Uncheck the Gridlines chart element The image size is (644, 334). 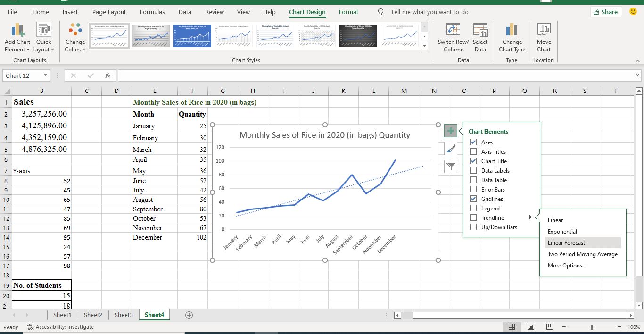473,199
